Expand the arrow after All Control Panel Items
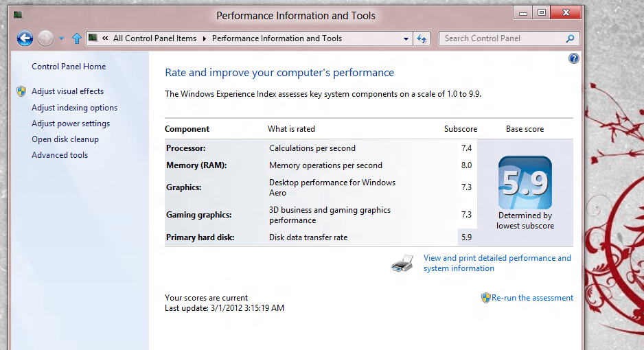The image size is (644, 350). click(x=204, y=38)
